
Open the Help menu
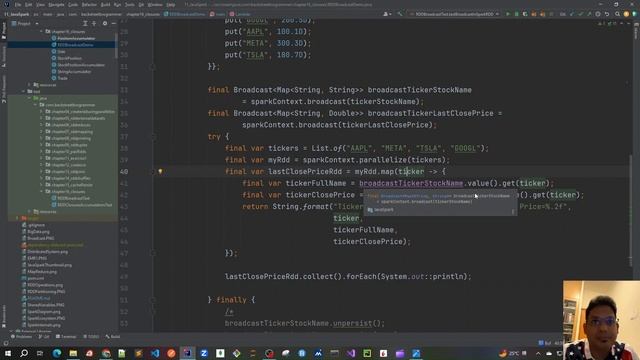click(171, 4)
